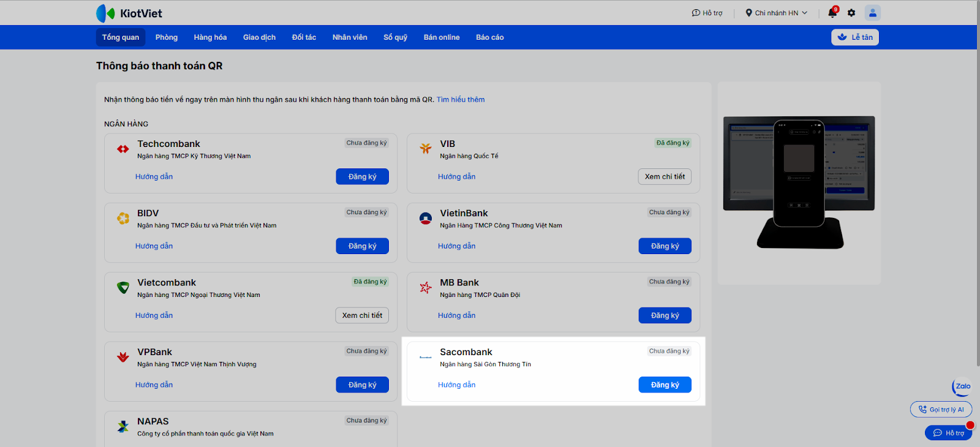View Vietcombank details with Xem chi tiết
980x447 pixels.
tap(362, 315)
